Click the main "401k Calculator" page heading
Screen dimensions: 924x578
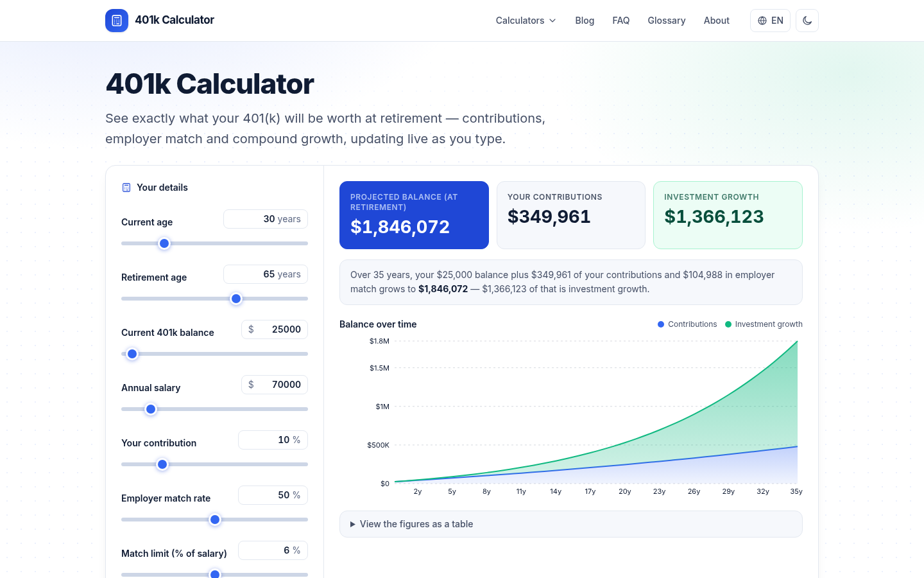(x=210, y=83)
